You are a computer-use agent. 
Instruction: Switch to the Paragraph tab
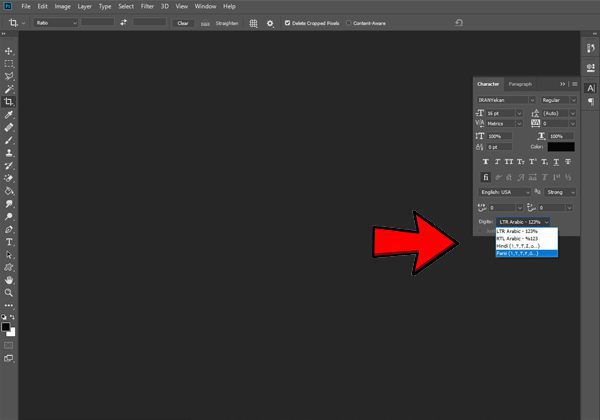point(520,84)
